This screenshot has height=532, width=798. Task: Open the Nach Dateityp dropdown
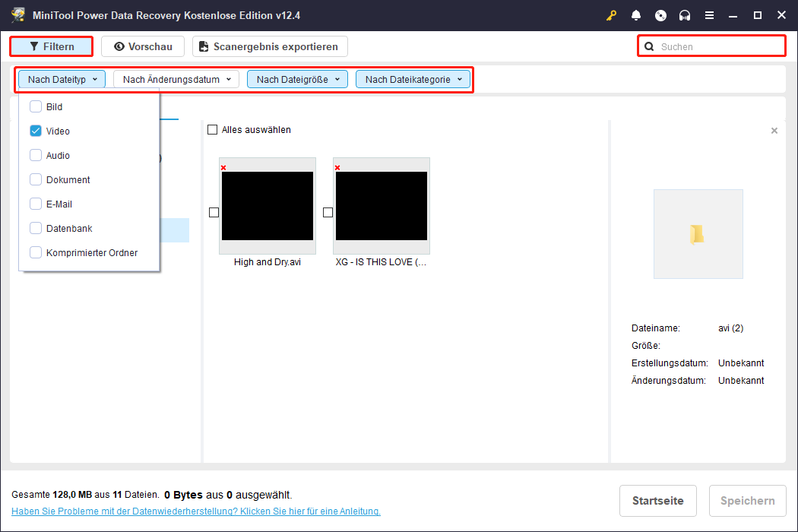coord(62,79)
